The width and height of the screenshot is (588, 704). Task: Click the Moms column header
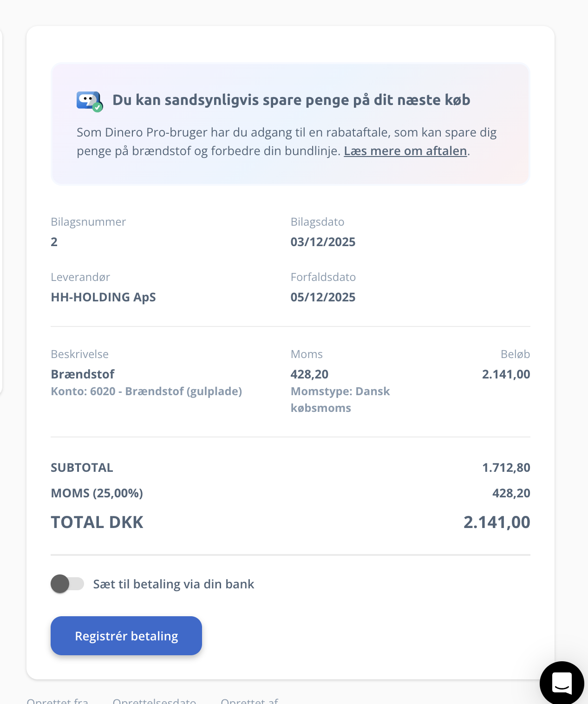click(x=307, y=354)
